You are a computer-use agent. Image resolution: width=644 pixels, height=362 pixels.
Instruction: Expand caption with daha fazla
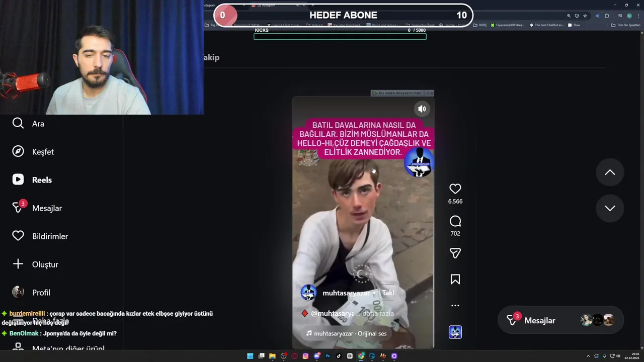click(x=378, y=313)
